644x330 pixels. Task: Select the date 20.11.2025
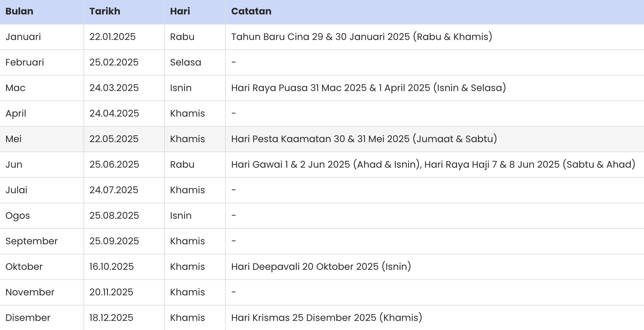tap(111, 292)
